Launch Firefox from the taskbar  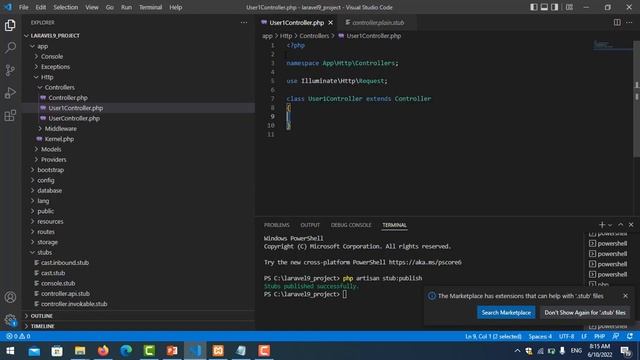[103, 351]
